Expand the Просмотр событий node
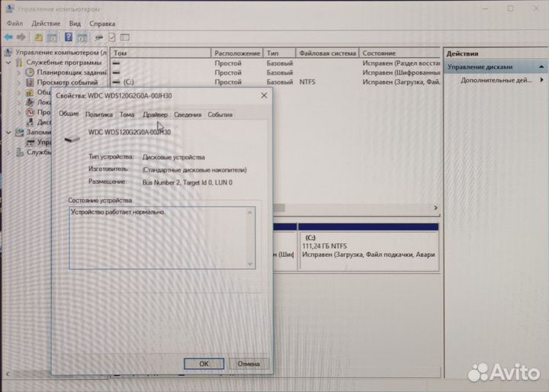Screen dimensions: 549x392 [x=19, y=82]
